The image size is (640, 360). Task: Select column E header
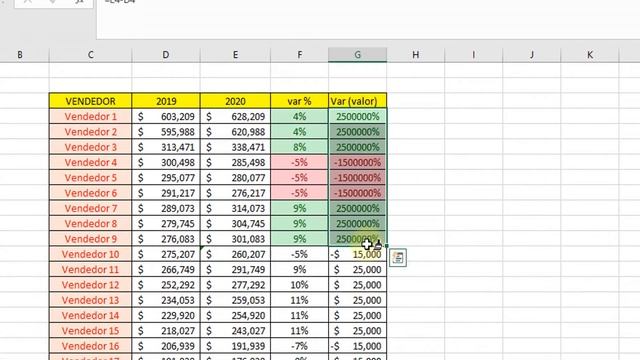click(235, 55)
